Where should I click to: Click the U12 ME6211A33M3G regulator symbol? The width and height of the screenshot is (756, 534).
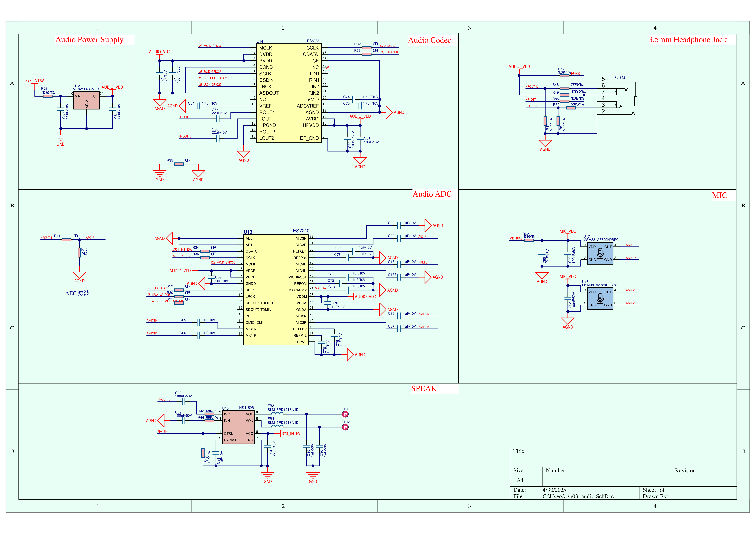(86, 100)
